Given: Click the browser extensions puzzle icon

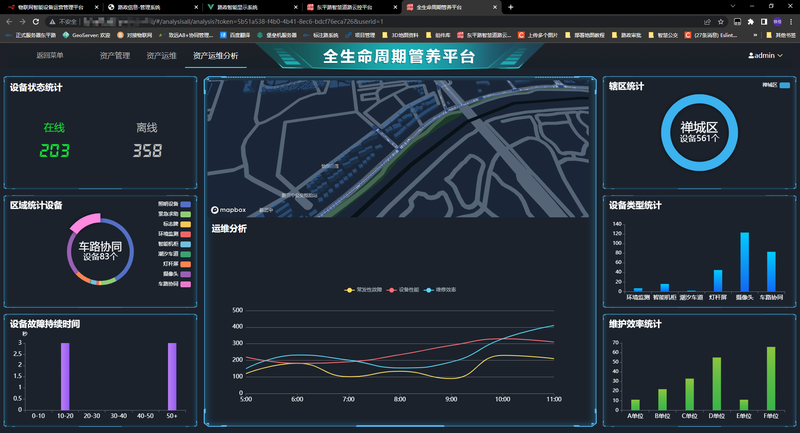Looking at the screenshot, I should [750, 20].
